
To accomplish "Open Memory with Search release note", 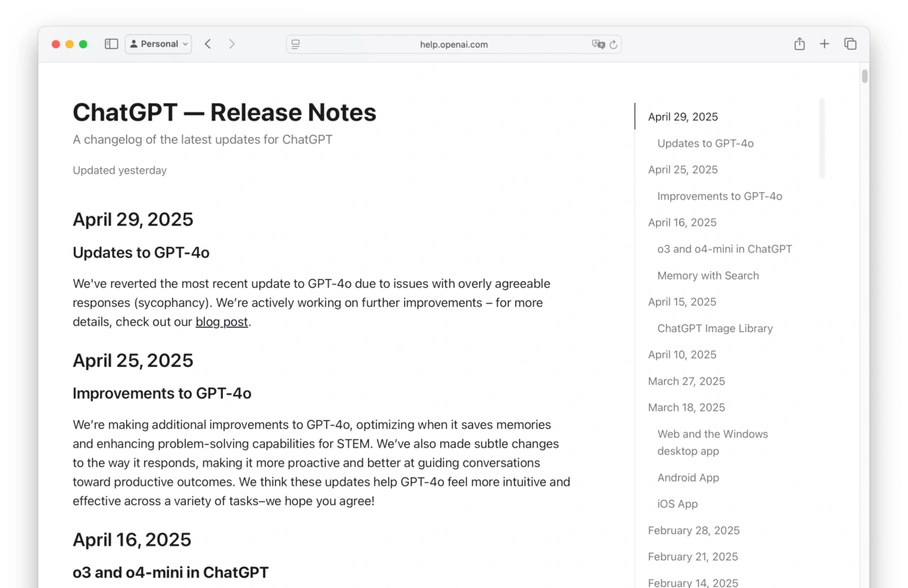I will click(708, 275).
